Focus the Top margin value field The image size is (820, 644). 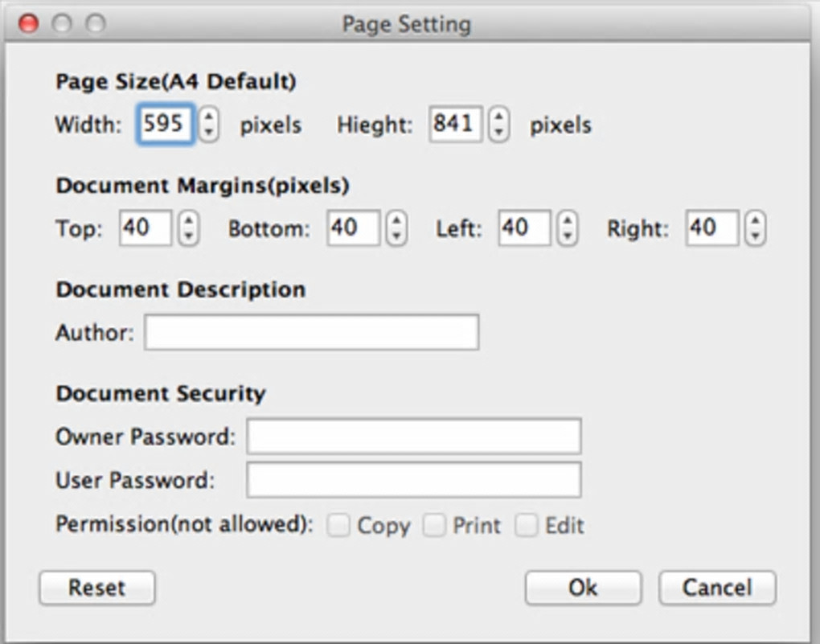pyautogui.click(x=145, y=228)
